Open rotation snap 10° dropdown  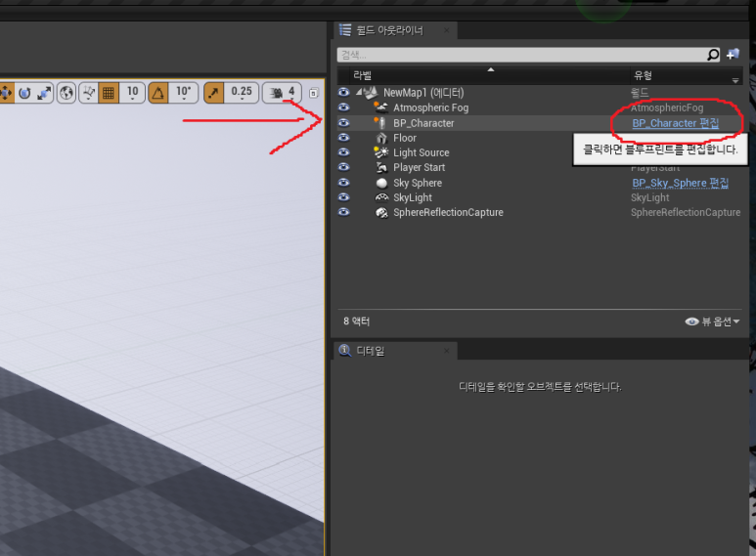183,93
